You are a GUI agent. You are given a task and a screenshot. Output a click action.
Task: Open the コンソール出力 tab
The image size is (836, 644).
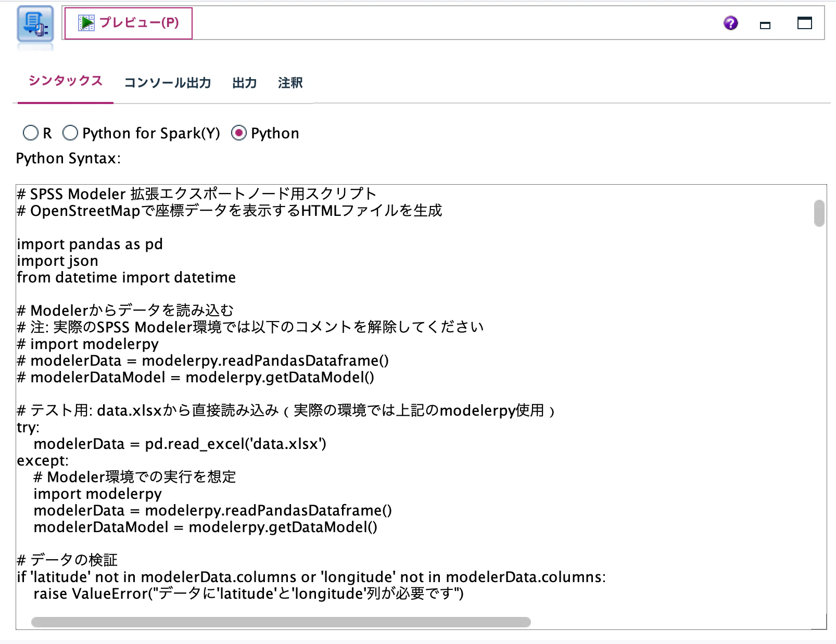168,83
